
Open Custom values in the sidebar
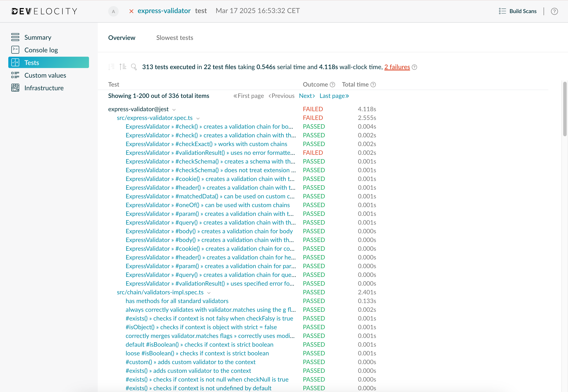point(45,75)
